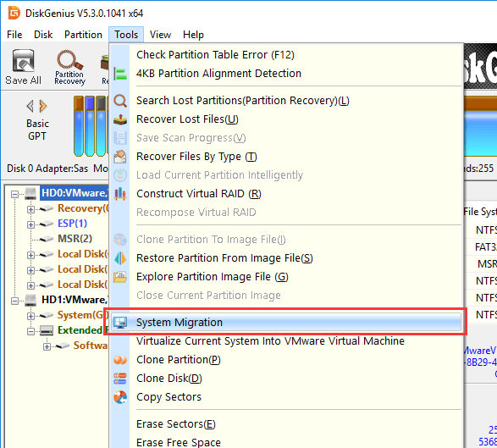This screenshot has width=497, height=448.
Task: Choose Virtualize Current System Into VMware Virtual Machine
Action: tap(286, 341)
